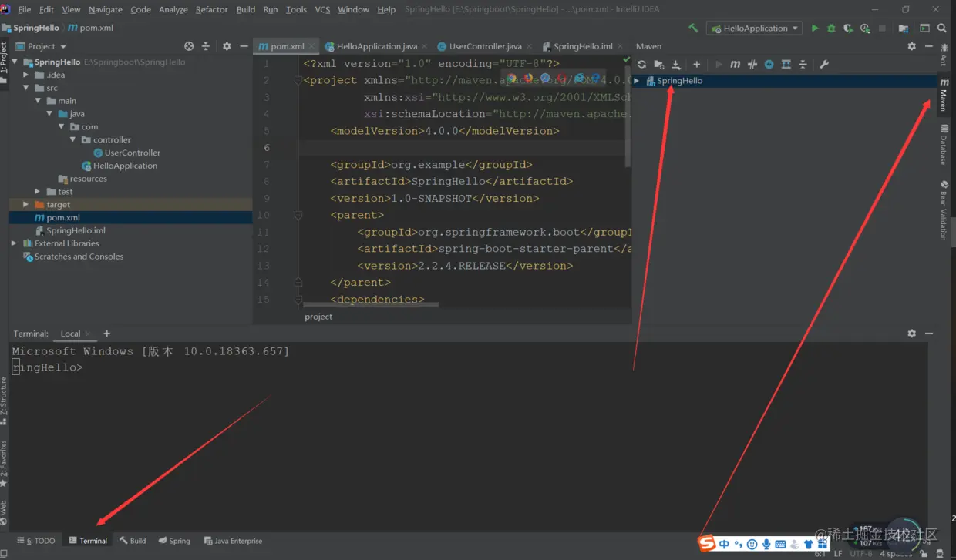Open Project Structure icon in top toolbar

click(904, 28)
